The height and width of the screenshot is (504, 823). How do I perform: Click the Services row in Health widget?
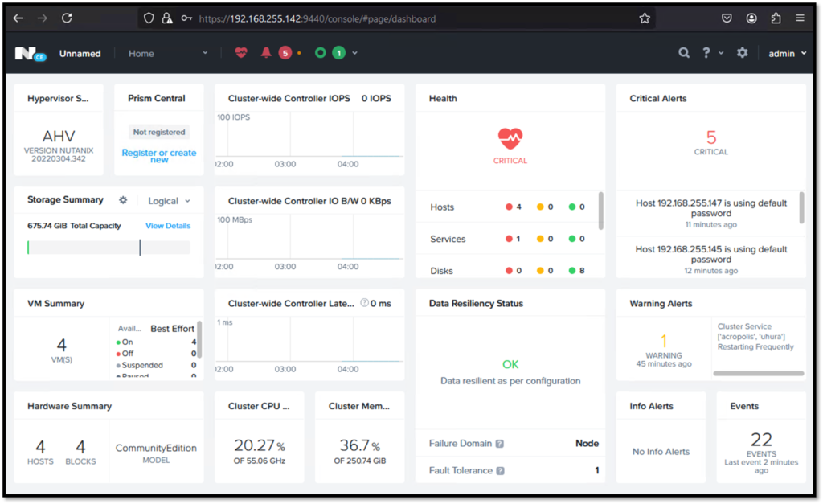(x=508, y=239)
